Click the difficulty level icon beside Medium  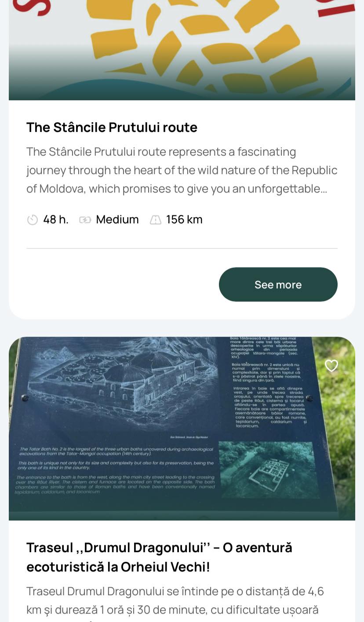point(85,220)
